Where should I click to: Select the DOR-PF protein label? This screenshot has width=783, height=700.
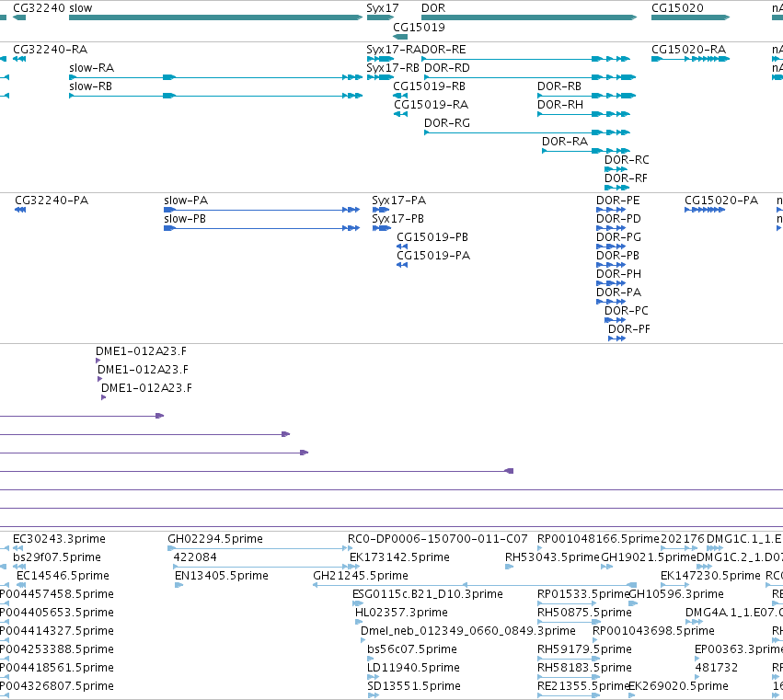[629, 330]
